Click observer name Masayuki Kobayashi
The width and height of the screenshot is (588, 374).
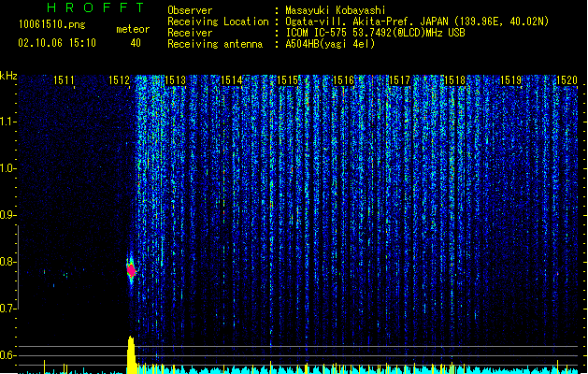[335, 10]
